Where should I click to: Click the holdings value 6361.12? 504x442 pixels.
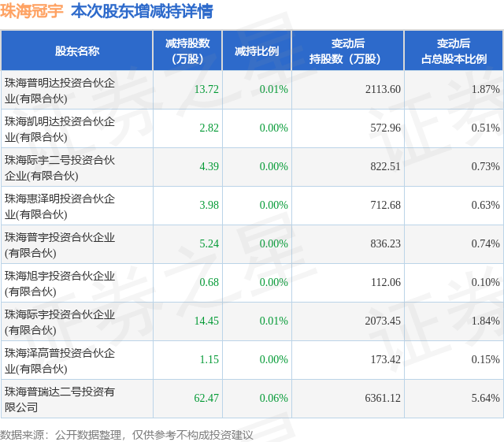click(383, 398)
